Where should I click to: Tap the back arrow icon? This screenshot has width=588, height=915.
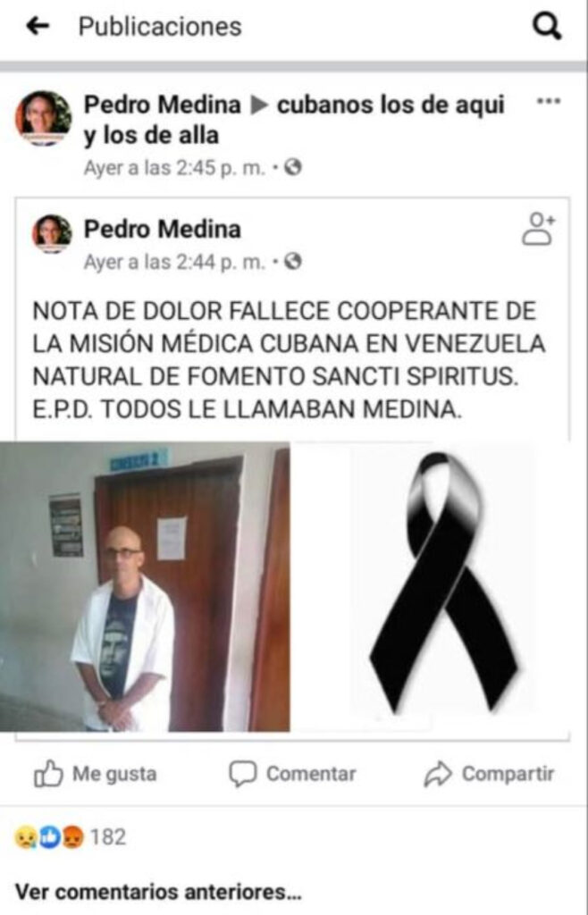(38, 26)
